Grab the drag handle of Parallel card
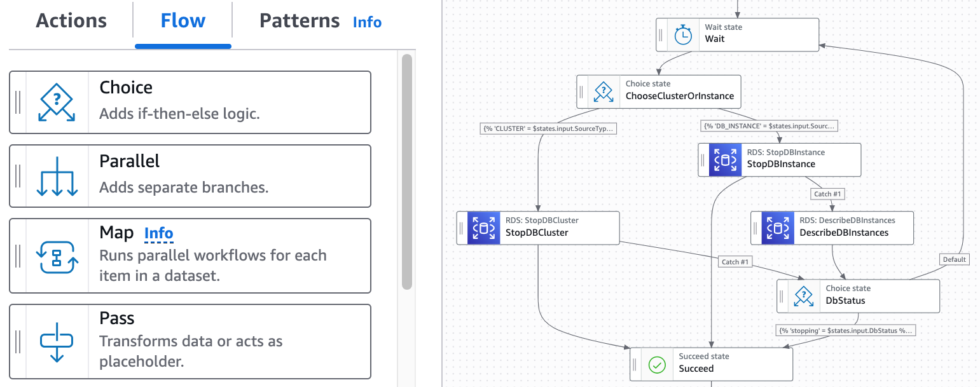 (x=18, y=176)
